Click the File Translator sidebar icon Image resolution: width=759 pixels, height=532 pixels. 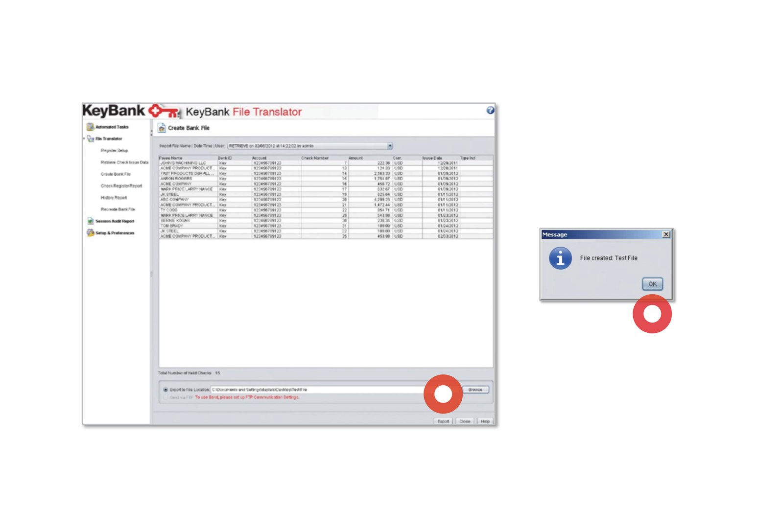[x=91, y=139]
